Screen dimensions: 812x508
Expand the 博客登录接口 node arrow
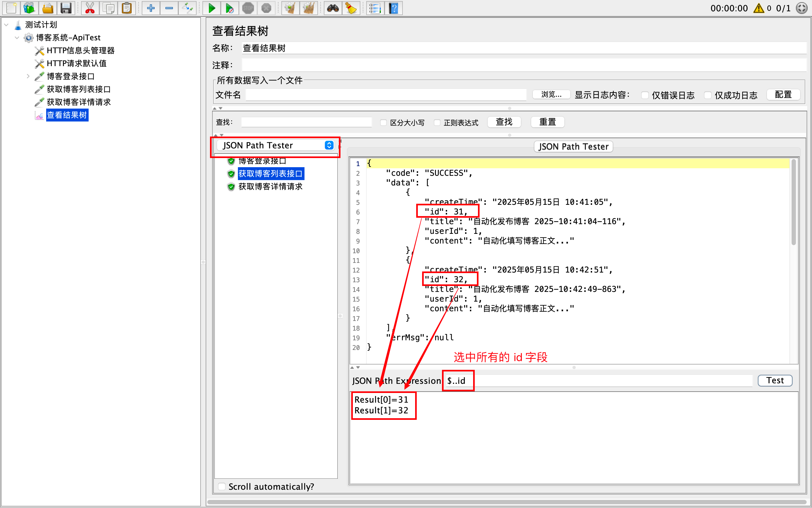[28, 76]
